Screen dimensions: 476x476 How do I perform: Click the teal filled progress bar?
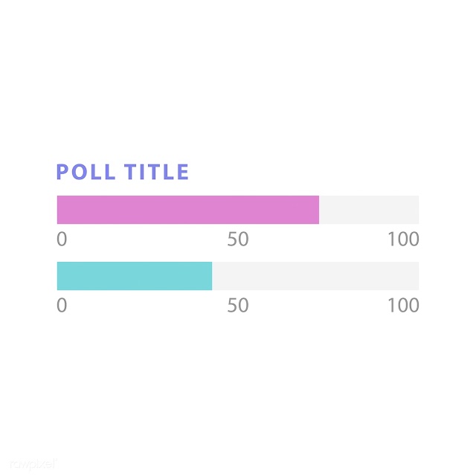click(135, 276)
